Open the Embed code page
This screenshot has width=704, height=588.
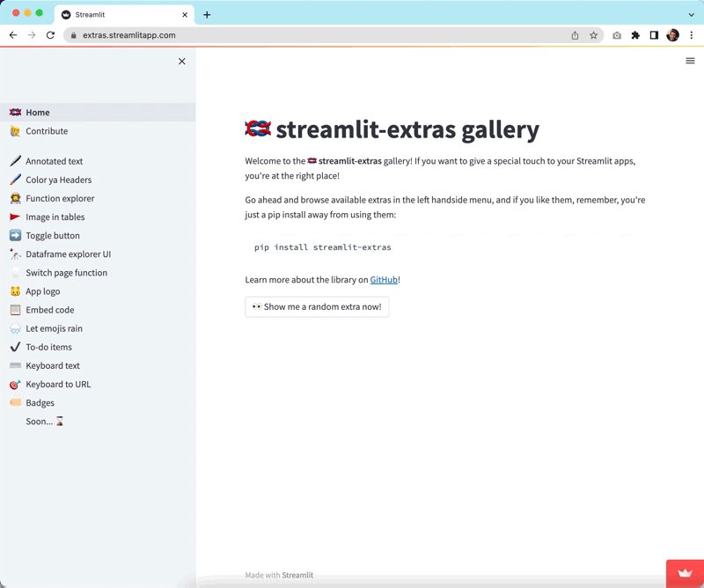(x=49, y=310)
